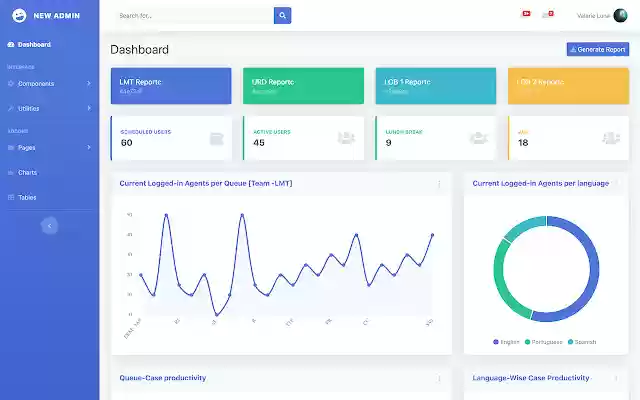The height and width of the screenshot is (400, 640).
Task: Open the Pages menu item
Action: [x=49, y=148]
